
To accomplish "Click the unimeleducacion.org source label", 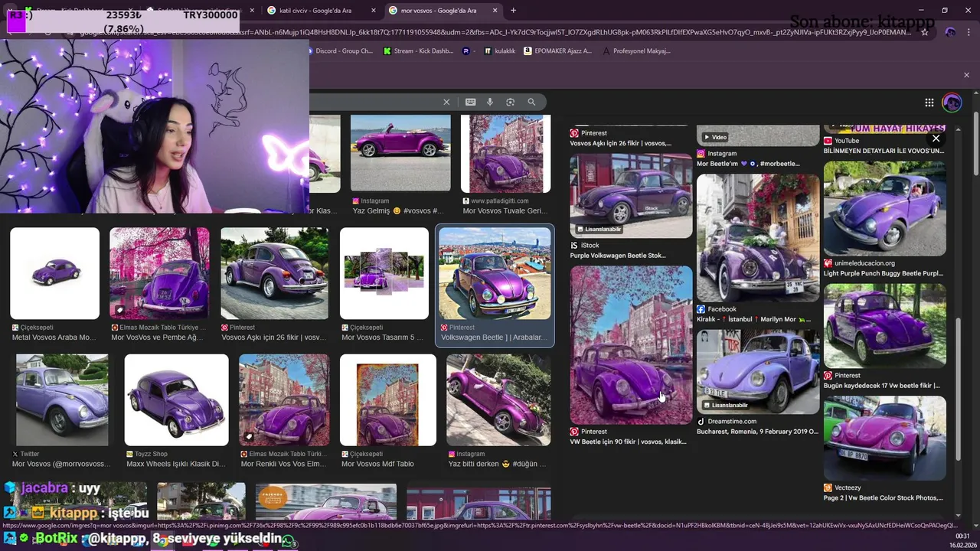I will pos(864,263).
